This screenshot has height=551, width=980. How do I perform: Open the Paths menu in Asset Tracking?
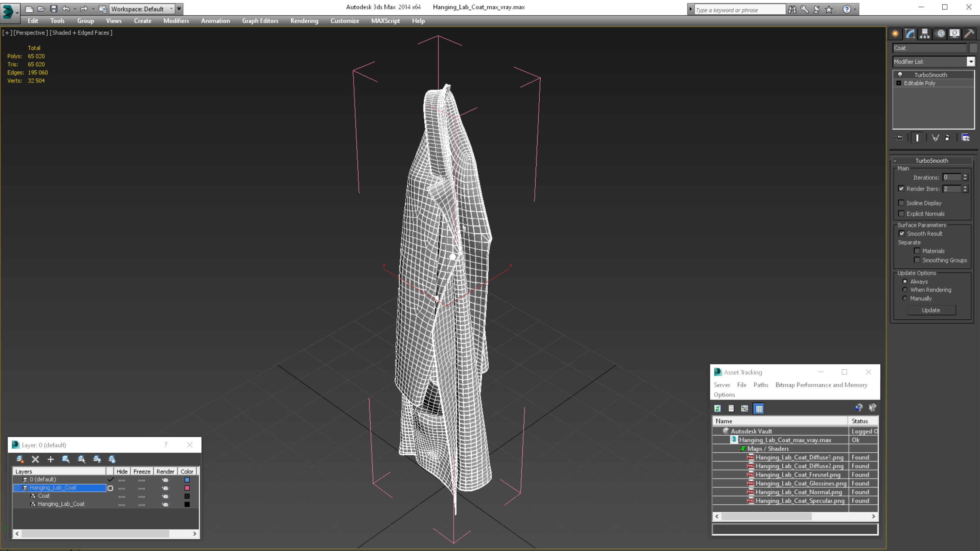coord(761,385)
